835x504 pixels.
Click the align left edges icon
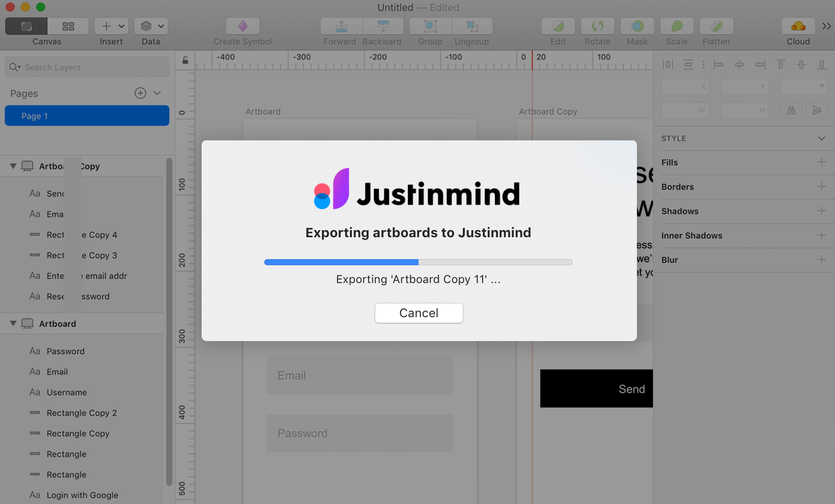tap(718, 65)
